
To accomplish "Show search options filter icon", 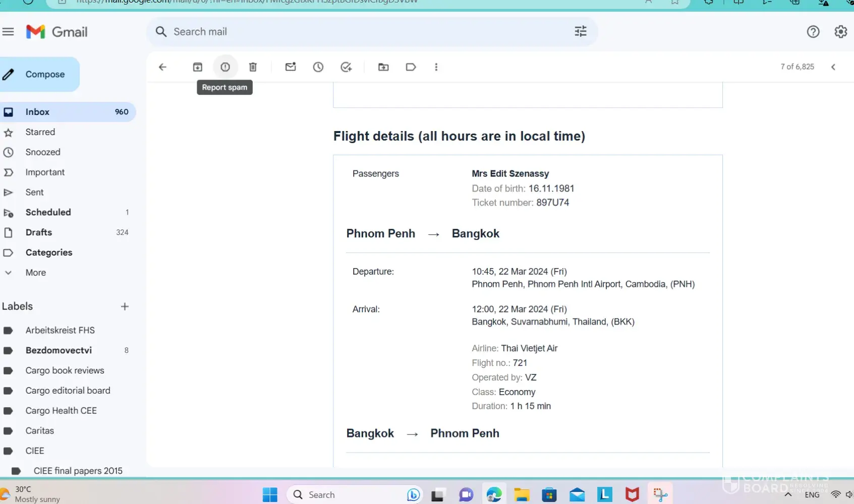I will [x=581, y=32].
